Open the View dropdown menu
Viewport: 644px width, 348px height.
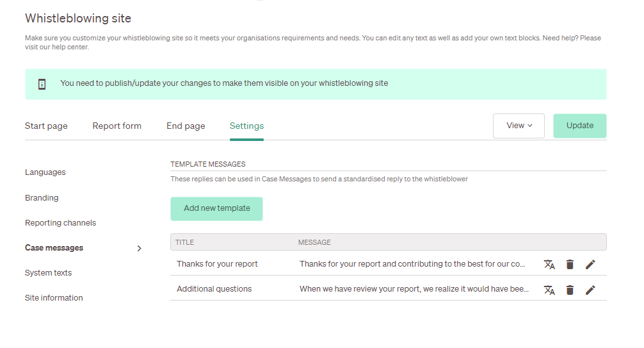(x=519, y=126)
